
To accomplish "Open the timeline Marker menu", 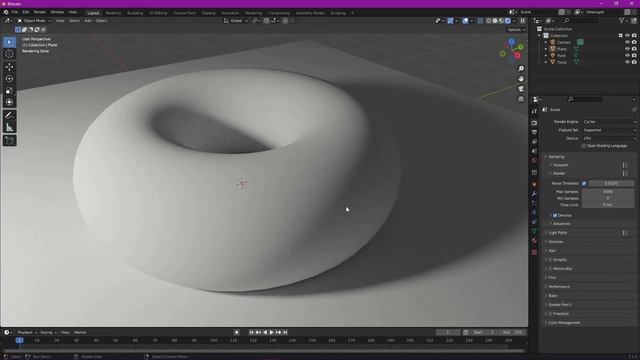I will 80,332.
